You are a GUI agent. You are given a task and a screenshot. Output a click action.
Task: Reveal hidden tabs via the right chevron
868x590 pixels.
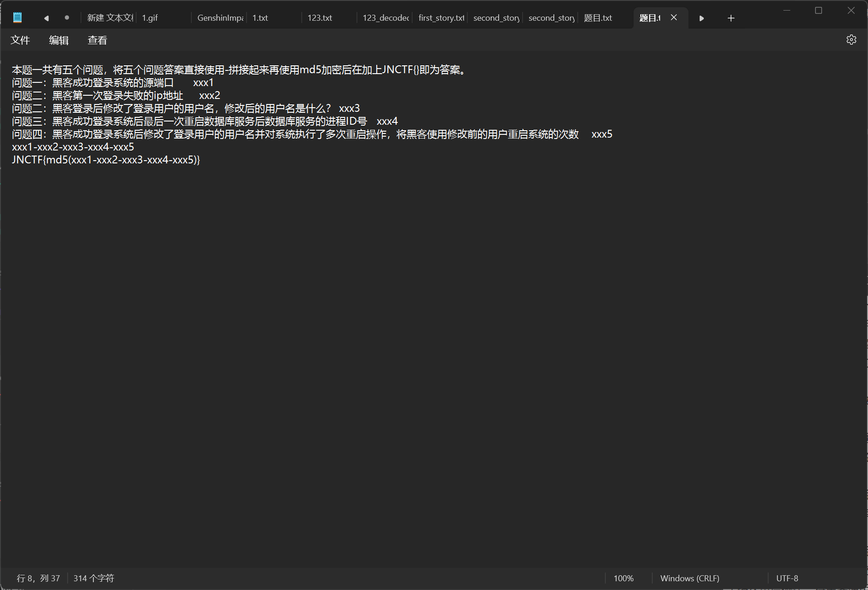pos(701,18)
